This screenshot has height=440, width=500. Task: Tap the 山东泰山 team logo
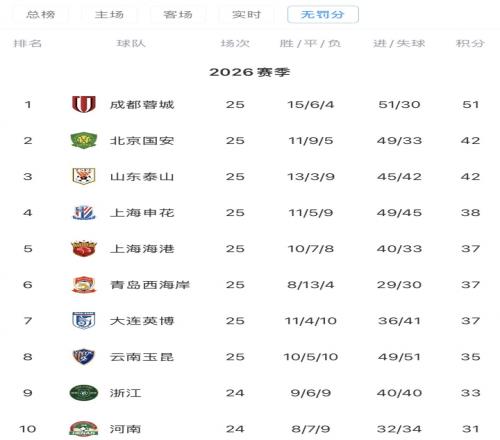click(x=84, y=176)
